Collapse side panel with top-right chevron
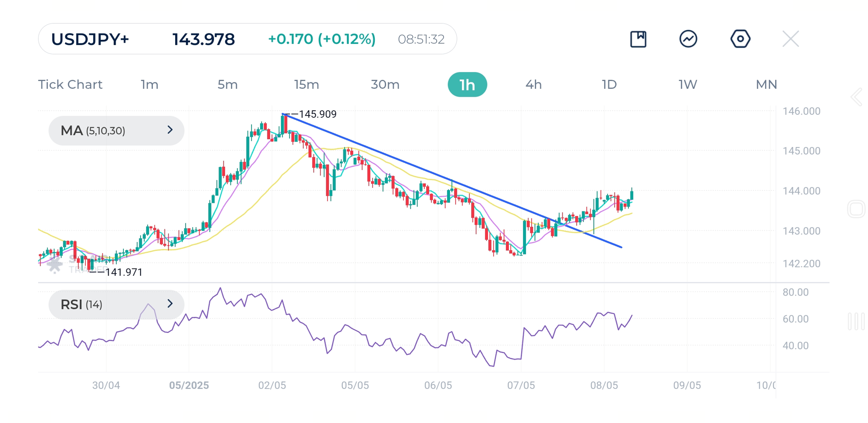Viewport: 868px width, 423px height. pyautogui.click(x=857, y=97)
